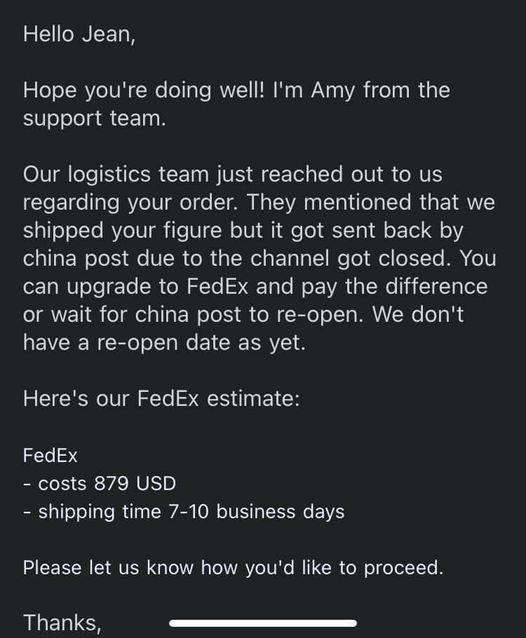Tap the 'Hello Jean,' greeting line

79,34
